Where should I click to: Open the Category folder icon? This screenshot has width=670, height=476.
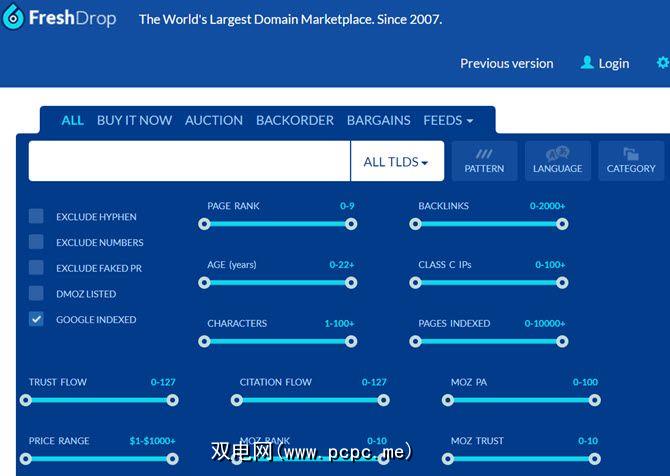[631, 154]
